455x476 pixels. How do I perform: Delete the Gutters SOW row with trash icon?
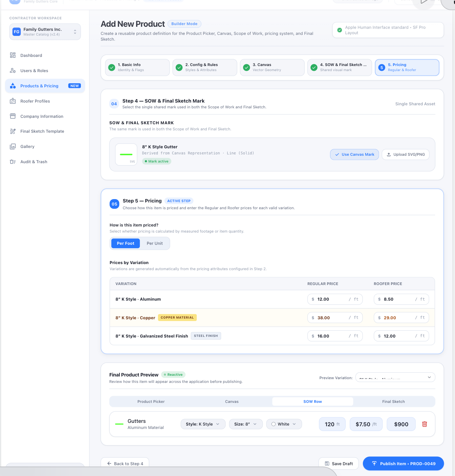pyautogui.click(x=425, y=424)
